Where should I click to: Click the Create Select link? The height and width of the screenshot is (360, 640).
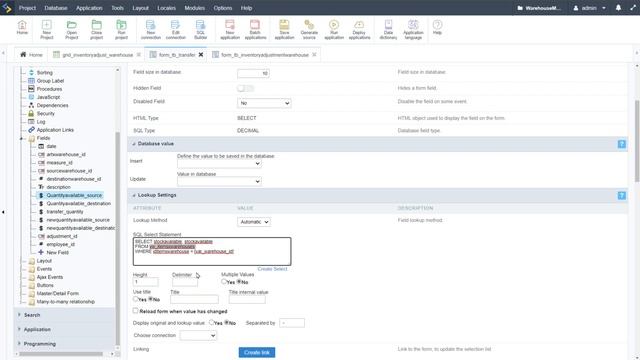(272, 269)
